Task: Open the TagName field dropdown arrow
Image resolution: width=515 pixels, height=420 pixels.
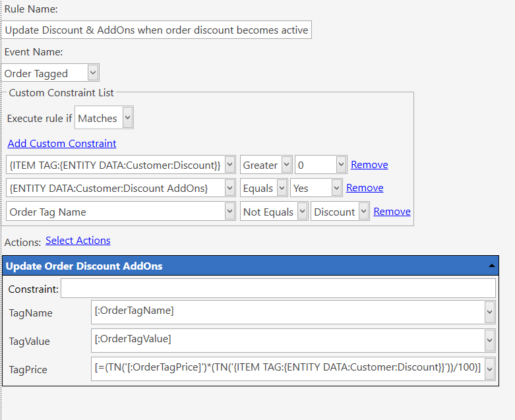Action: (x=489, y=312)
